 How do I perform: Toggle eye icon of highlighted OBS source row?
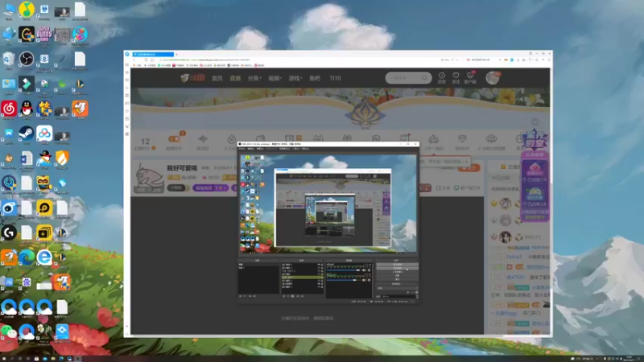[x=319, y=278]
